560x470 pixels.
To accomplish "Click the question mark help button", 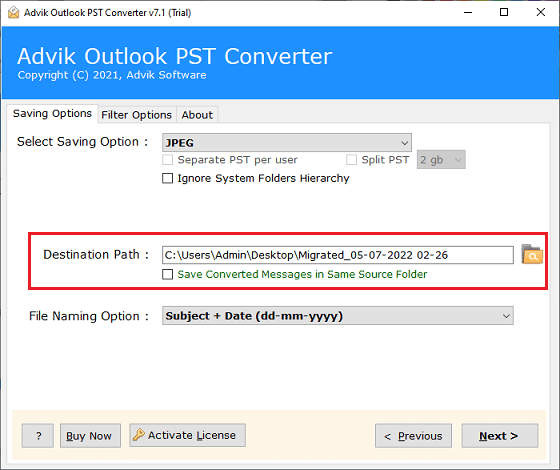I will coord(38,435).
